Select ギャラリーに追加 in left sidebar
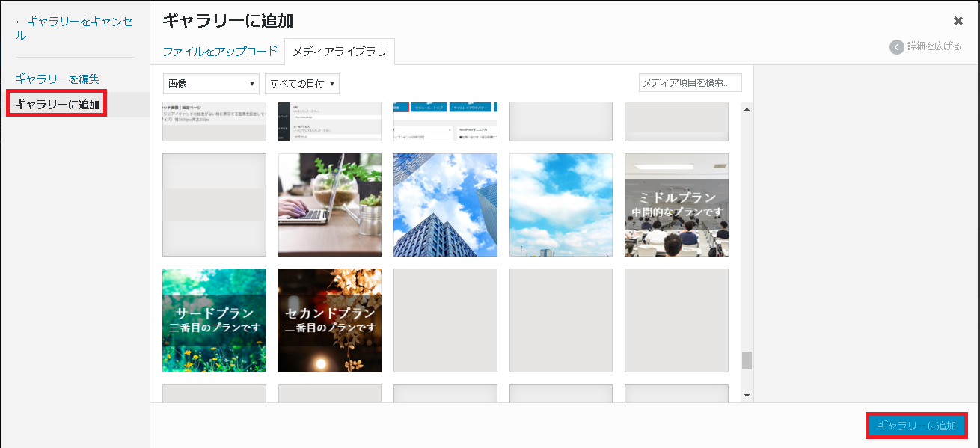 click(58, 104)
